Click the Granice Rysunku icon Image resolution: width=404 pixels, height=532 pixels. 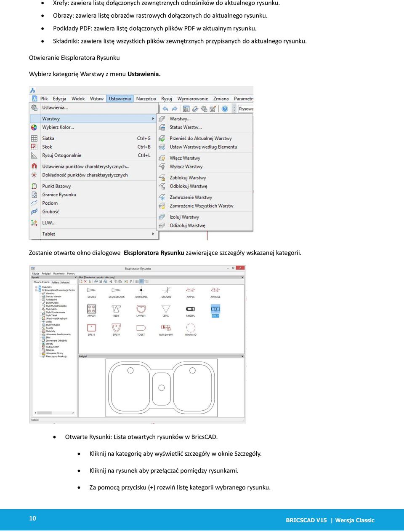(x=34, y=195)
